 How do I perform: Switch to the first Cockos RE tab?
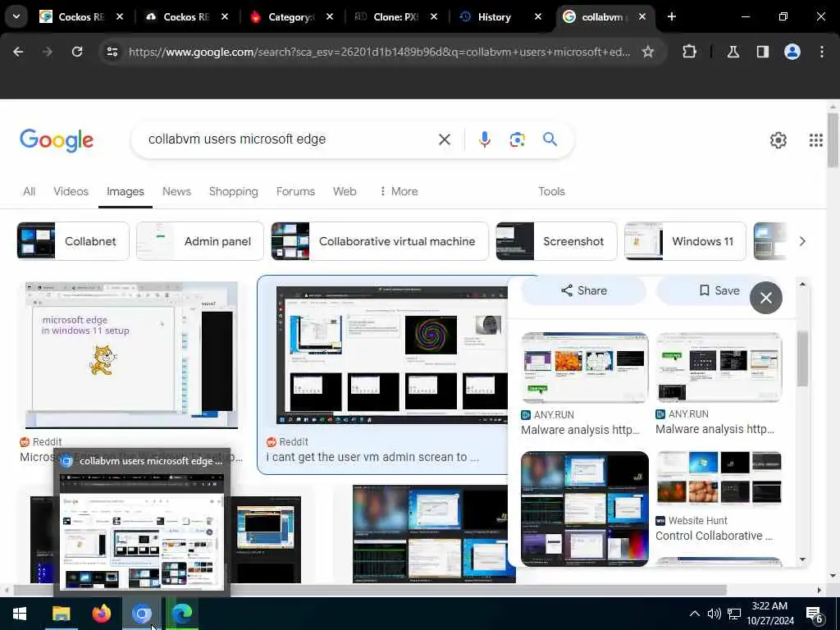tap(80, 17)
